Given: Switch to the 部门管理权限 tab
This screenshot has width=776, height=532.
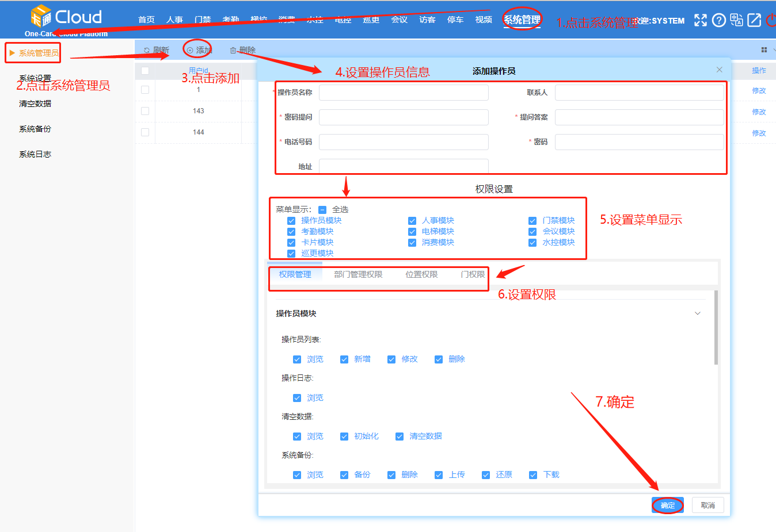Looking at the screenshot, I should (x=358, y=274).
